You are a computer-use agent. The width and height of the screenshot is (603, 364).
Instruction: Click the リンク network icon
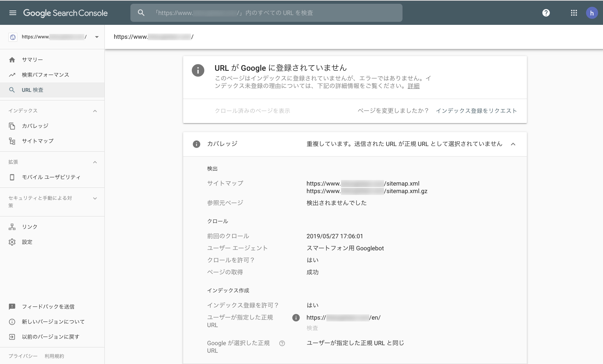point(12,227)
